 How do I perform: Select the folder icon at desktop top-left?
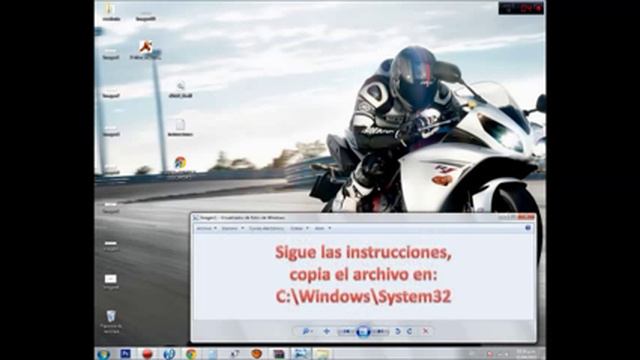pos(111,11)
